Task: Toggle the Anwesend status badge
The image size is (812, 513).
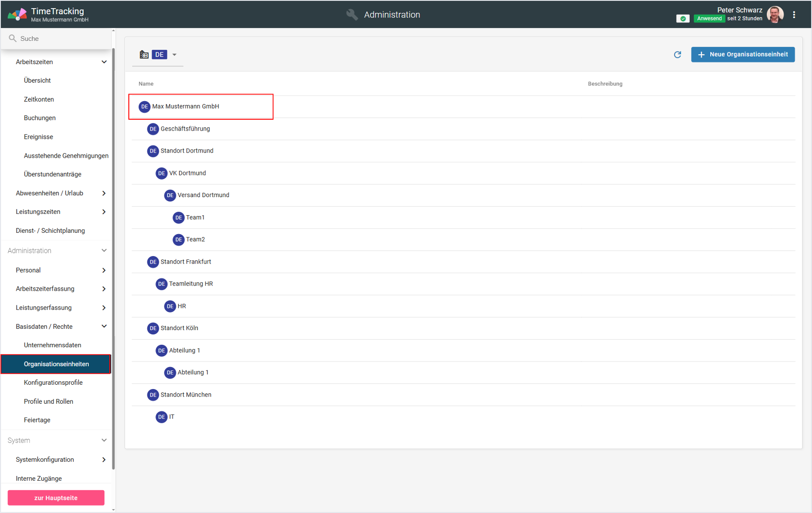Action: coord(709,19)
